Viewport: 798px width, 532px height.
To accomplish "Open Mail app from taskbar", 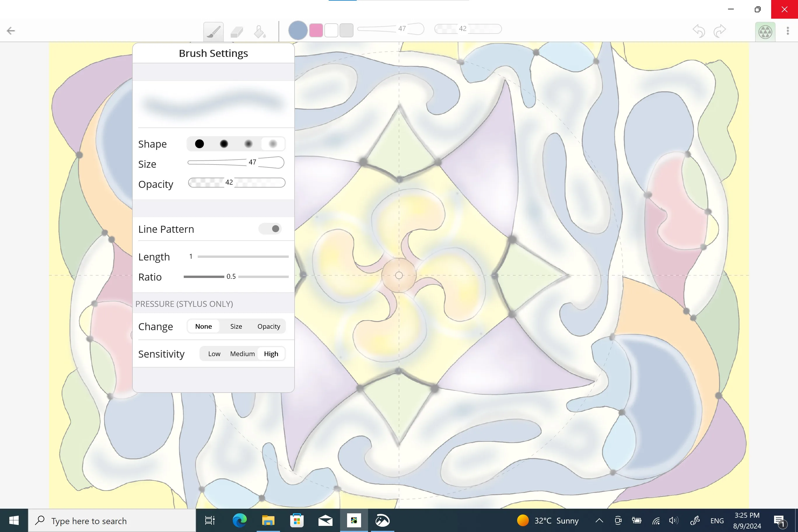I will (325, 520).
